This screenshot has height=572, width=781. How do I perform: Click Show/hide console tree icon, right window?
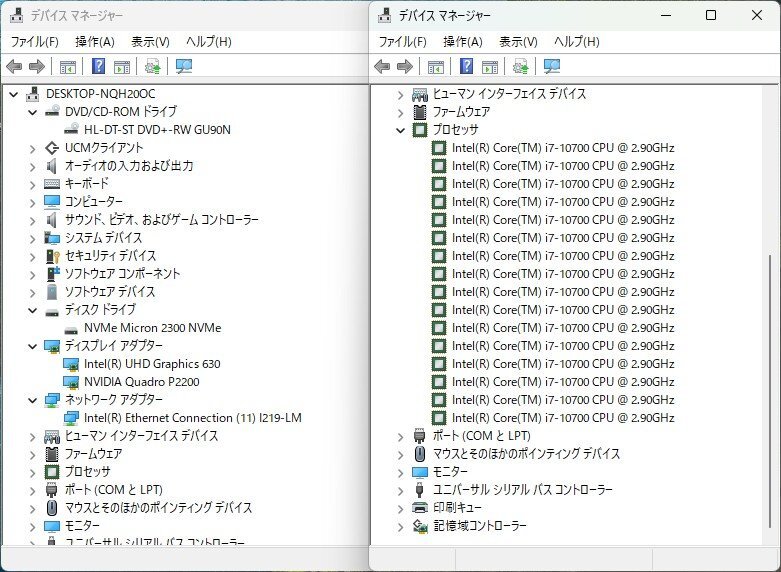click(436, 66)
